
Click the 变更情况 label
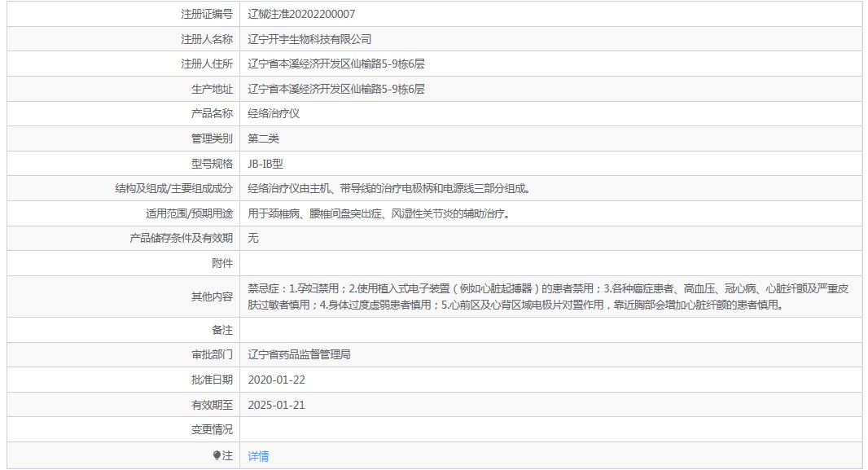(212, 429)
